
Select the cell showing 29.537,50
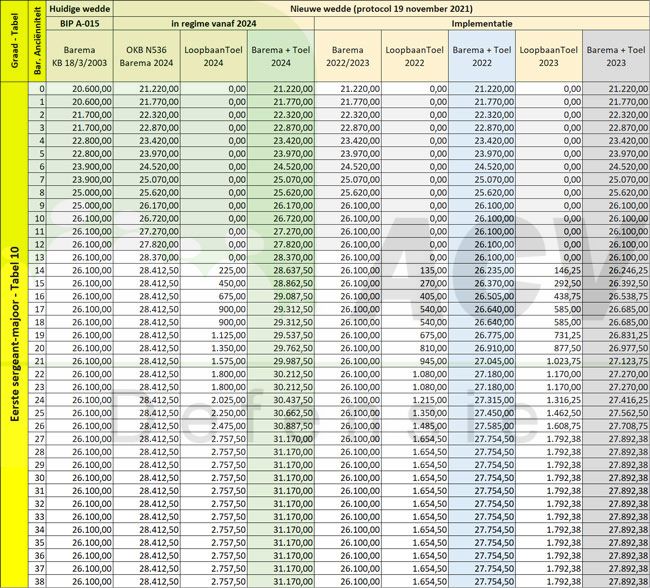coord(281,335)
